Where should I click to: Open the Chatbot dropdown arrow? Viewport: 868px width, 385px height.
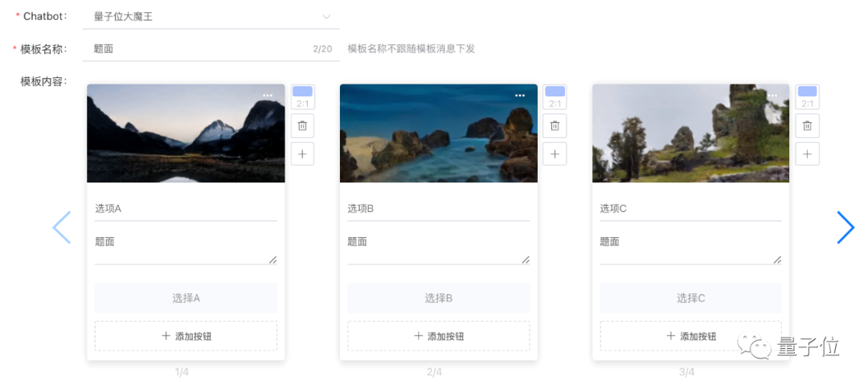[x=326, y=17]
